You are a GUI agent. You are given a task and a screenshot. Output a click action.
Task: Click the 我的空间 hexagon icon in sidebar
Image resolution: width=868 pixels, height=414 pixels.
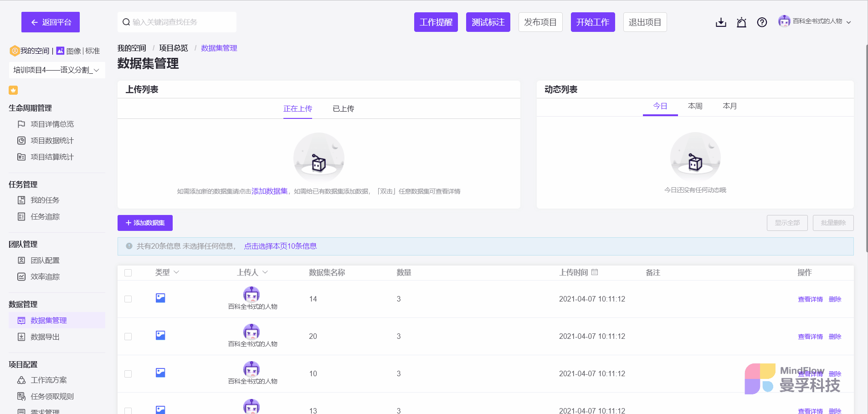(15, 51)
